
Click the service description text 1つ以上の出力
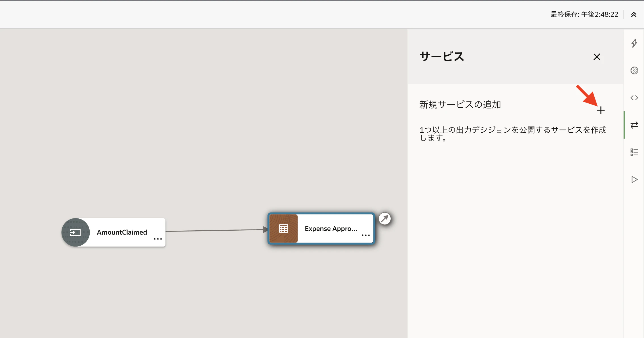click(513, 134)
